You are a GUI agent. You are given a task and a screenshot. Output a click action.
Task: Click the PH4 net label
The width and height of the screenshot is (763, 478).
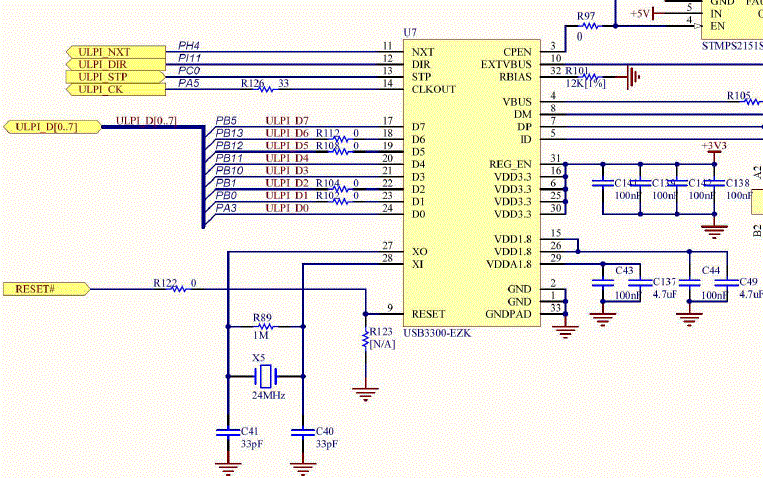pyautogui.click(x=189, y=46)
